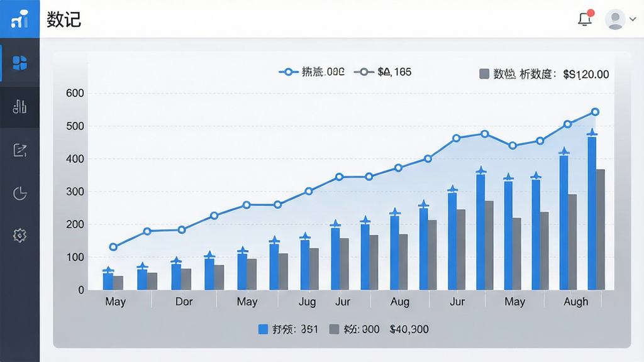
Task: Open the dashboard overview icon in sidebar
Action: tap(19, 63)
